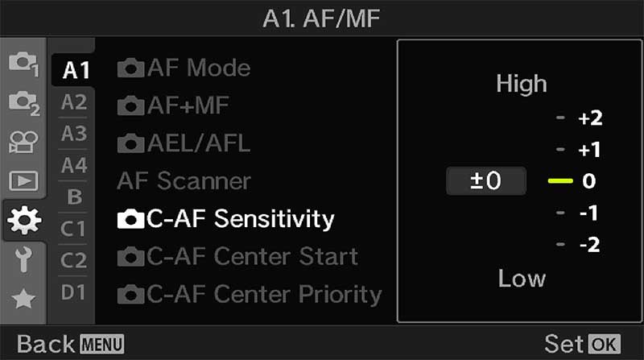This screenshot has width=644, height=360.
Task: Select the Custom Menu gear icon
Action: (22, 221)
